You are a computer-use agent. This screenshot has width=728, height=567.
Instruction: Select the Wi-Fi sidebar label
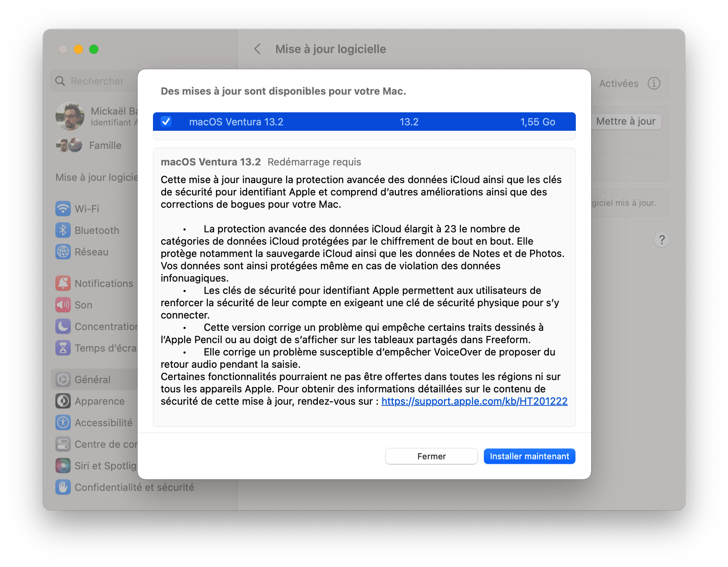[87, 208]
